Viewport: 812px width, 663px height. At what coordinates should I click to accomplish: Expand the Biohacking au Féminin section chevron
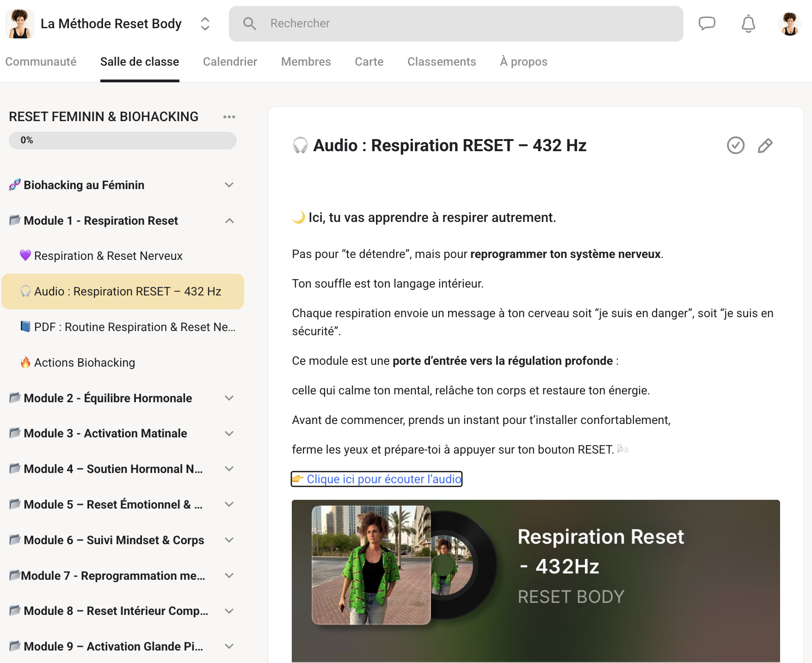point(229,185)
